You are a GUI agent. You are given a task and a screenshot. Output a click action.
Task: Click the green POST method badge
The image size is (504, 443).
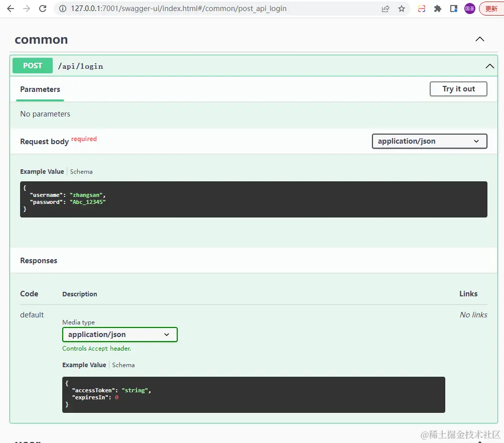point(33,66)
